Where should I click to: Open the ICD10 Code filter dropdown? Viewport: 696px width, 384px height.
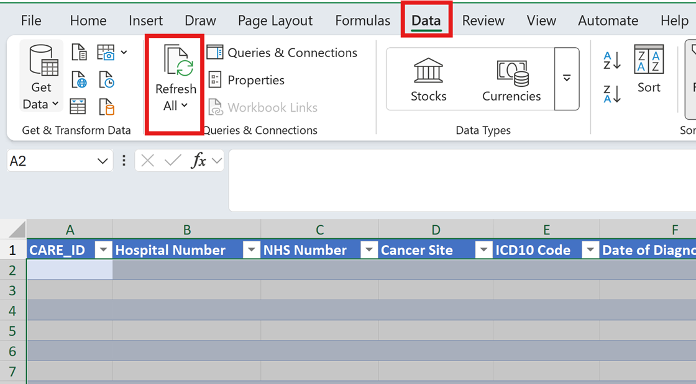click(590, 250)
